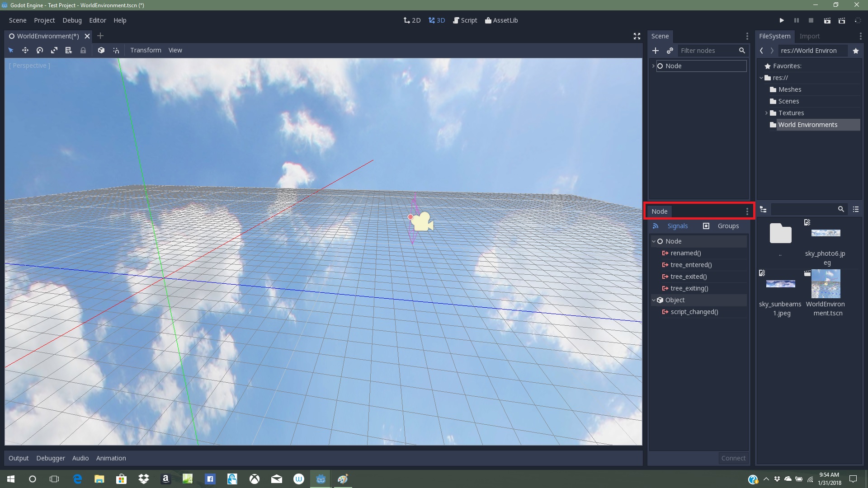This screenshot has width=868, height=488.
Task: Click the Stop scene button
Action: (811, 20)
